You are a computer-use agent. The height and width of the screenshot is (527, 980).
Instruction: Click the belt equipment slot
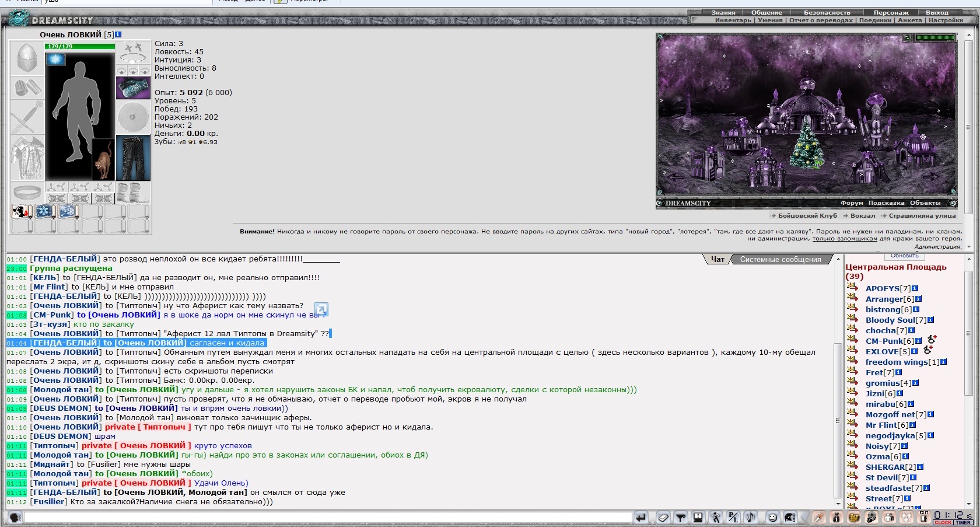pos(27,192)
